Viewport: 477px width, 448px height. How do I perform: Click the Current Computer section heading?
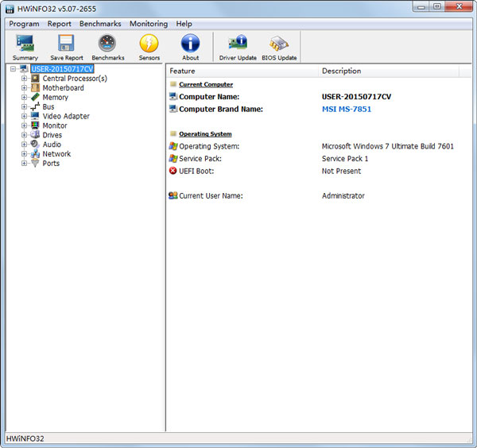(206, 84)
